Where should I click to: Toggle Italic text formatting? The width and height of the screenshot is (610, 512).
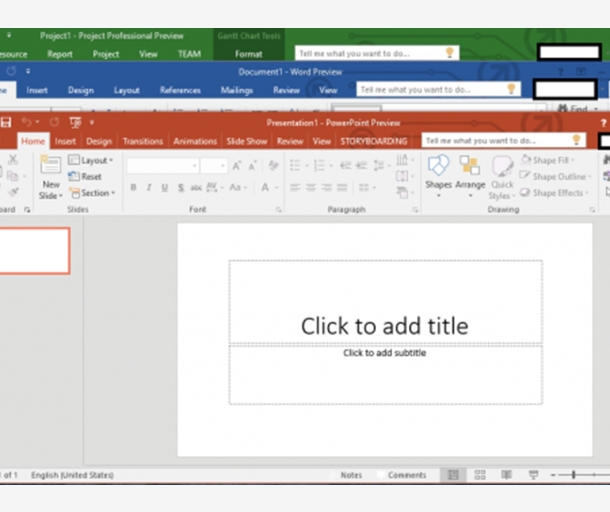click(149, 187)
